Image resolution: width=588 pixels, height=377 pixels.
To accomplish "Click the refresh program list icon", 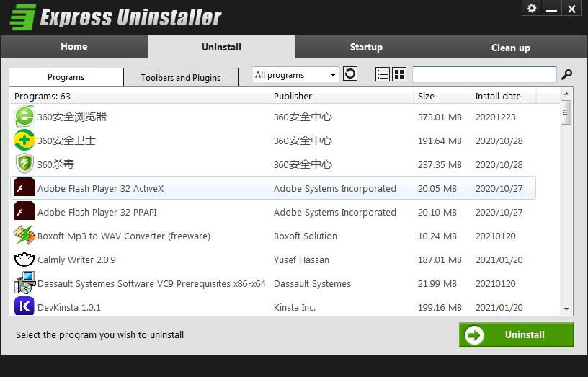I will point(350,74).
